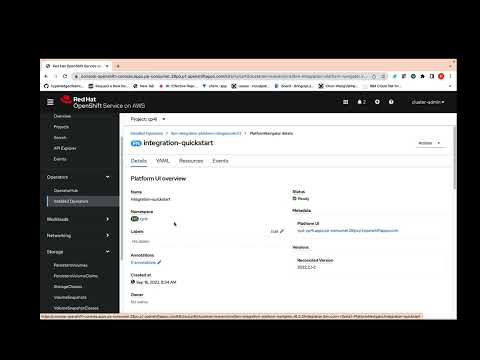Screen dimensions: 480x360
Task: Switch to the Events tab
Action: (220, 161)
